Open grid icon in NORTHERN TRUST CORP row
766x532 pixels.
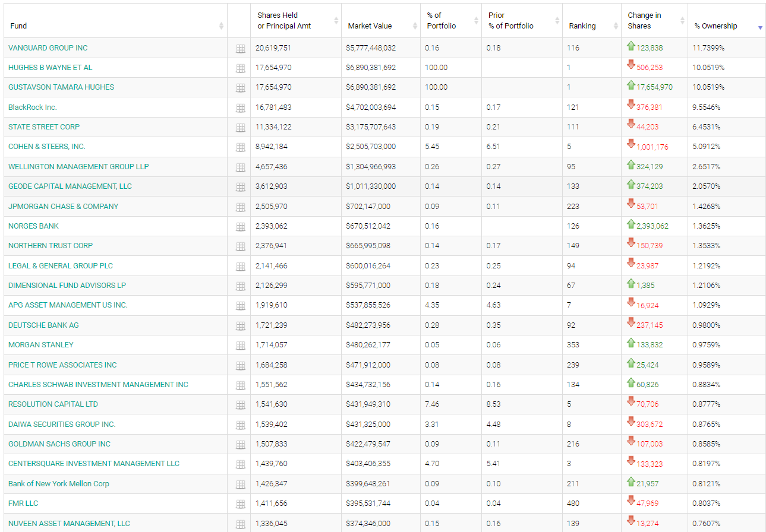pos(241,246)
